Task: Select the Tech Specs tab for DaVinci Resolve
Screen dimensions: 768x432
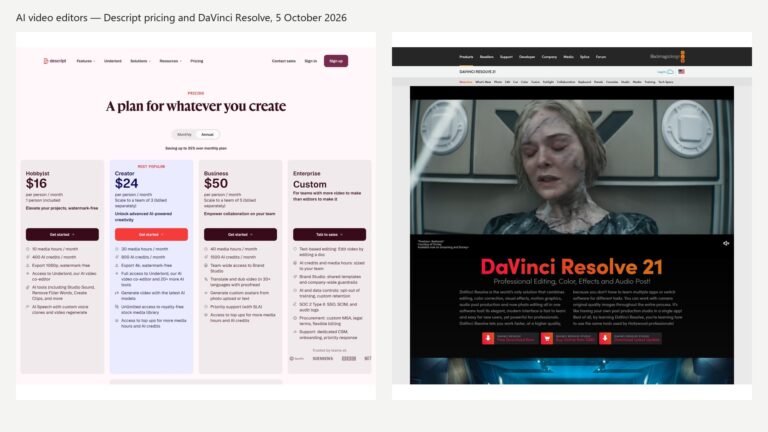Action: (x=666, y=82)
